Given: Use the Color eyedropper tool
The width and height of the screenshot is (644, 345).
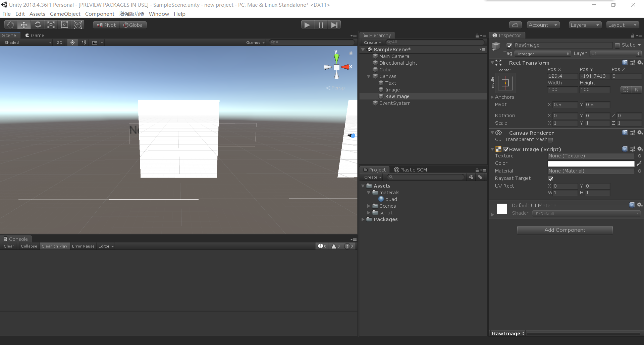Looking at the screenshot, I should [639, 163].
